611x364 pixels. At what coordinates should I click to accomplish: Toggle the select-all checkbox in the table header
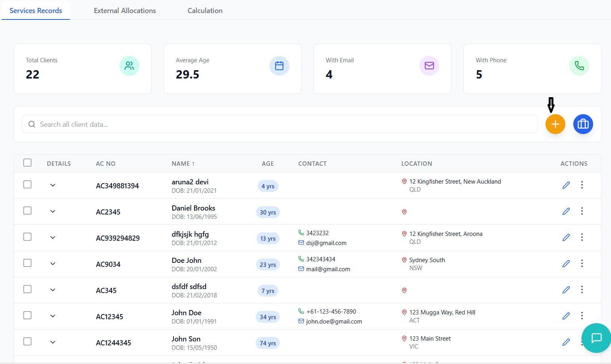point(27,163)
